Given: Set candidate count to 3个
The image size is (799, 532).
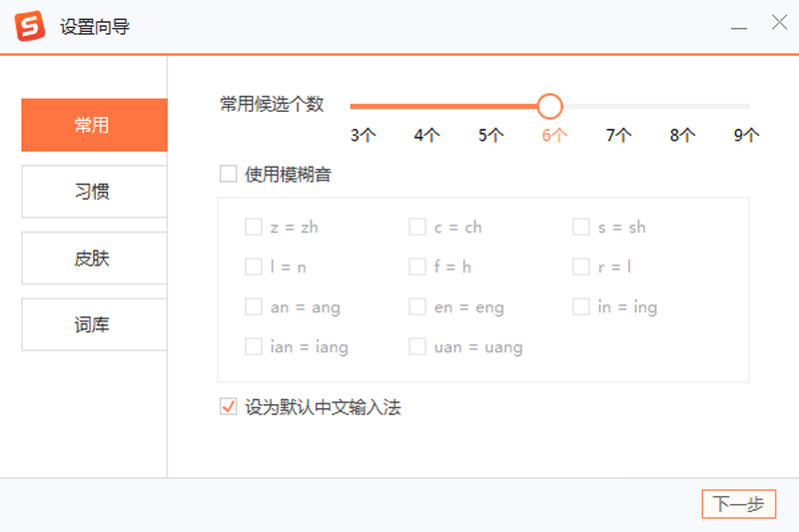Looking at the screenshot, I should 363,135.
